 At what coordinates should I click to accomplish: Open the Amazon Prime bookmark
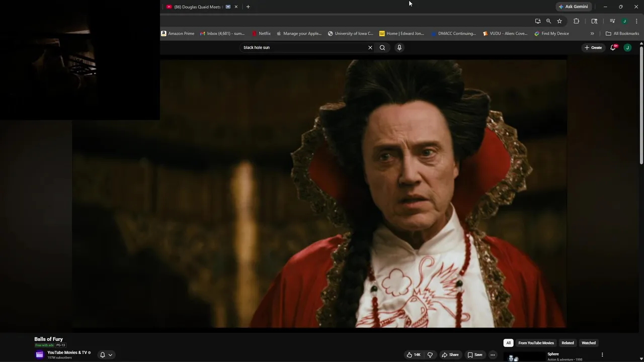pyautogui.click(x=178, y=34)
